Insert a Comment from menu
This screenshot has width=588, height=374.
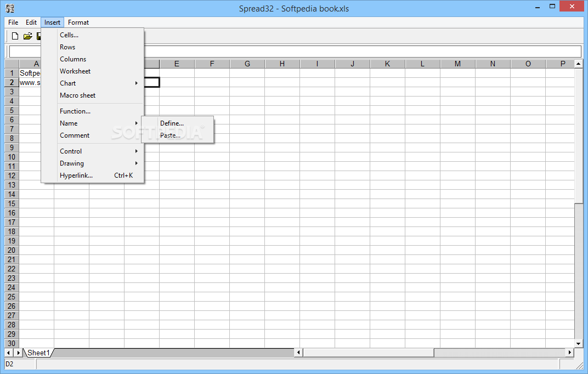point(92,135)
